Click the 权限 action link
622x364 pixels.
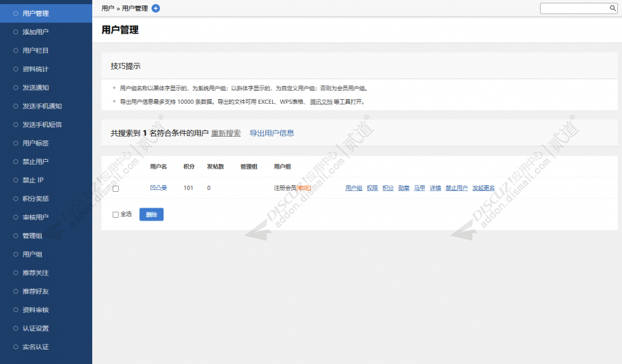[373, 188]
